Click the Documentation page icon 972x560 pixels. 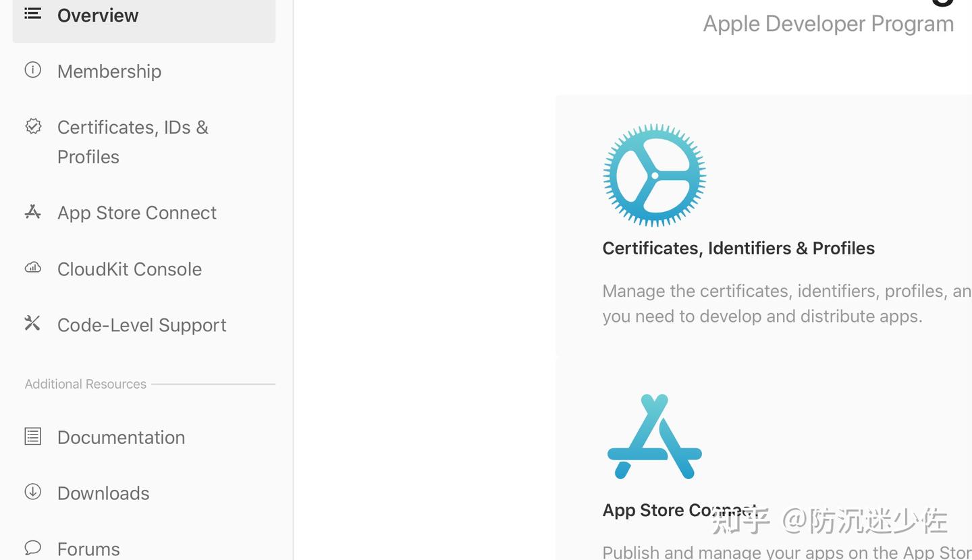click(x=32, y=437)
